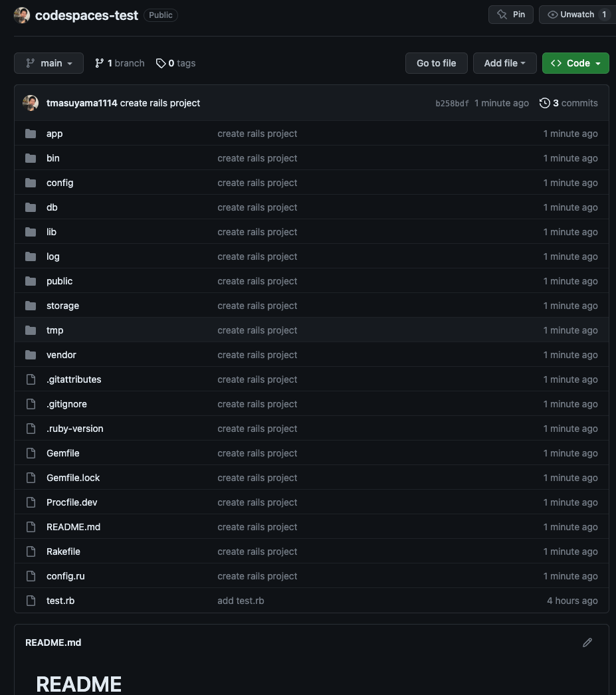Click the folder icon beside app

pos(31,134)
